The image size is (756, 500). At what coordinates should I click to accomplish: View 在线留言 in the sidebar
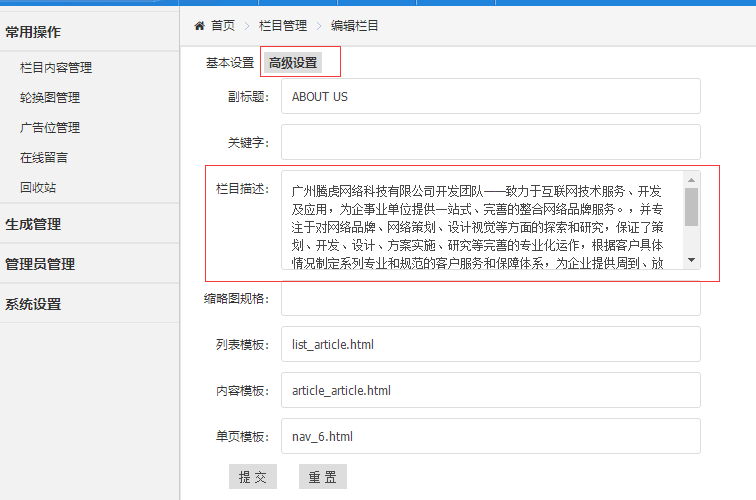pyautogui.click(x=44, y=158)
